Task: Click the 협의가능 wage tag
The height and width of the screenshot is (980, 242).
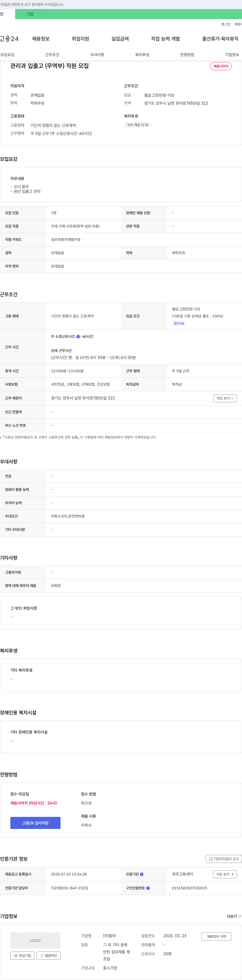Action: pos(179,323)
